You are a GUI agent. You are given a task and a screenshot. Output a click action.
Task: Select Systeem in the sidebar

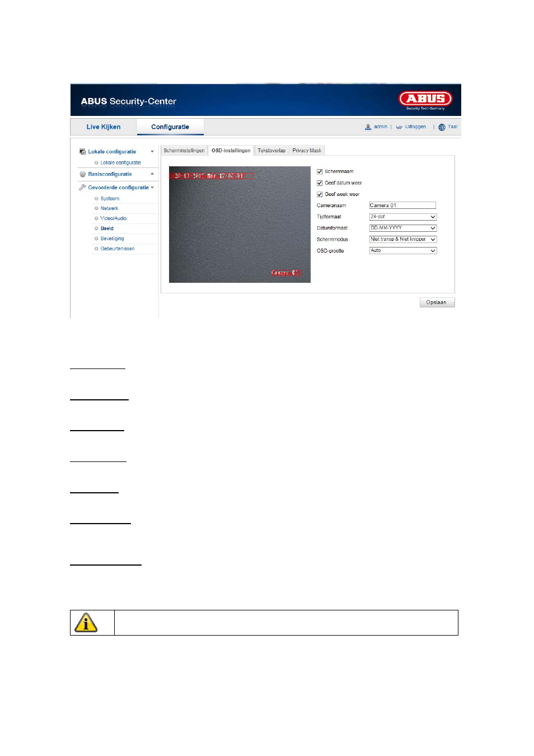click(x=110, y=199)
